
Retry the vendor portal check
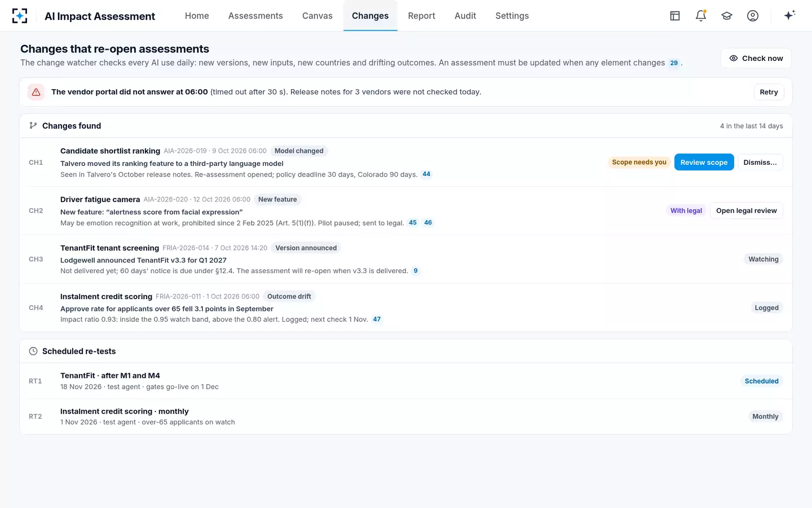769,92
